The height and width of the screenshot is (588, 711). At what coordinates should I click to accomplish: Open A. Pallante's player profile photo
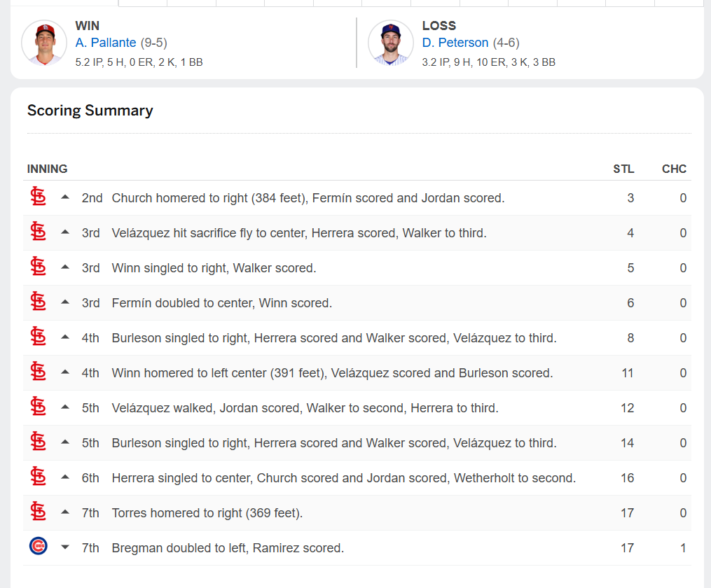tap(44, 43)
